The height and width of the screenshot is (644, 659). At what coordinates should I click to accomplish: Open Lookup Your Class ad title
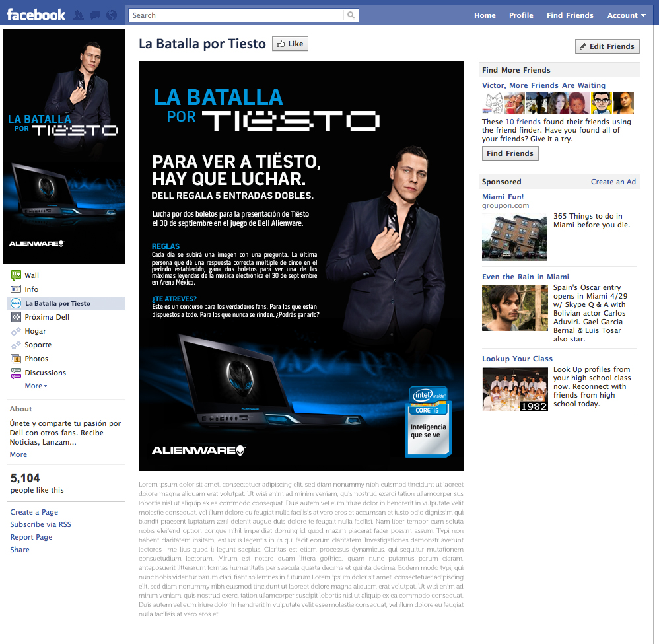(x=517, y=359)
